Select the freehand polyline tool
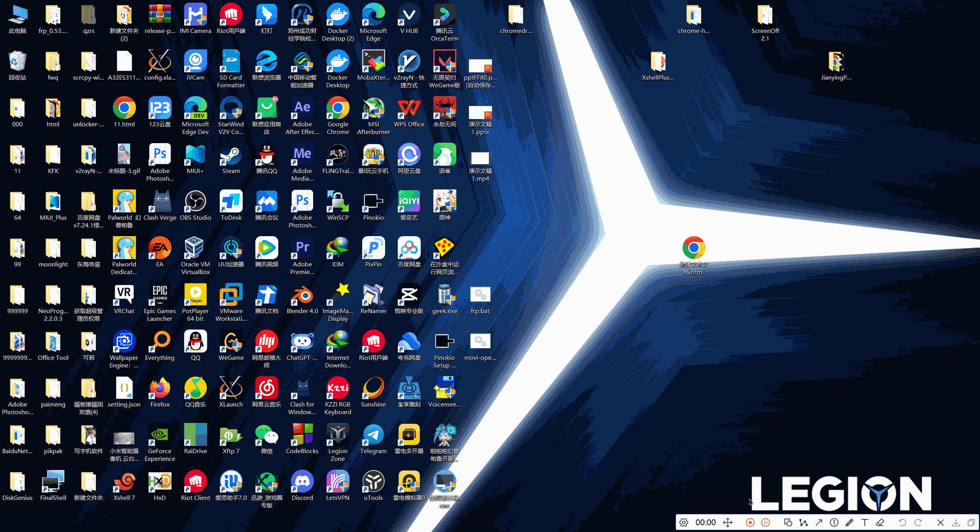This screenshot has height=532, width=980. 804,522
